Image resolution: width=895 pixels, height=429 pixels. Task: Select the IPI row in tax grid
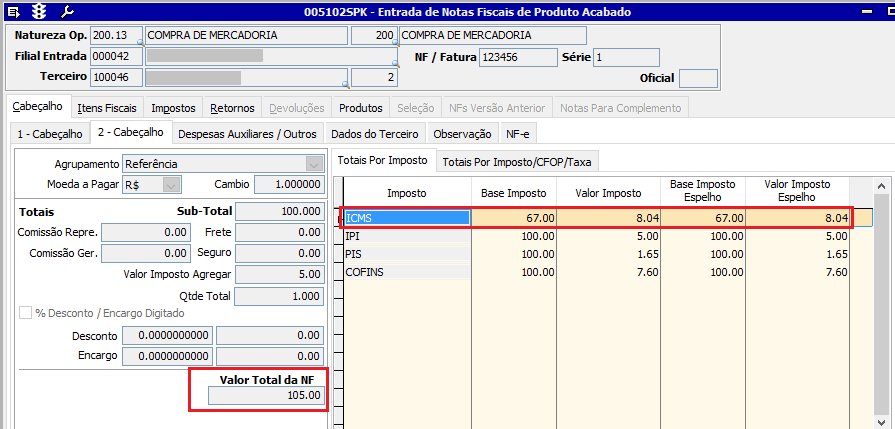click(x=597, y=236)
